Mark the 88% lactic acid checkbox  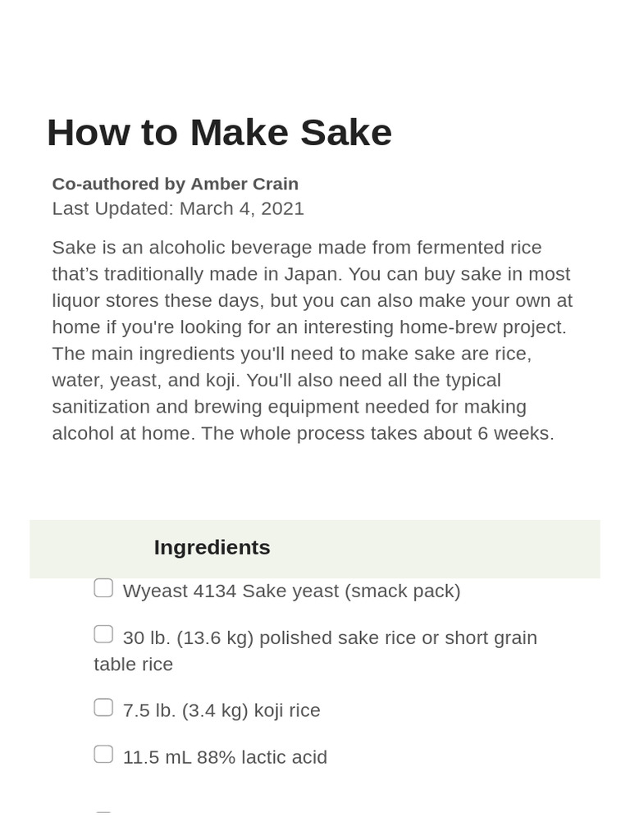[x=103, y=754]
